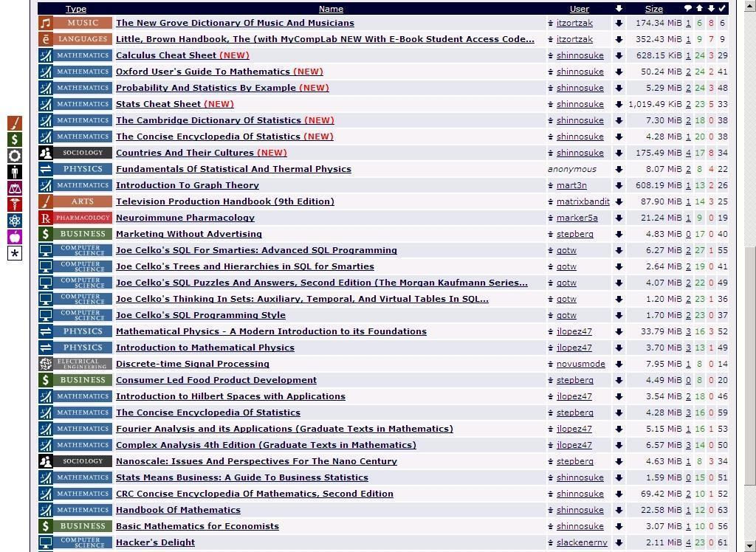Click Arts badge beside Television Production Handbook

point(75,201)
